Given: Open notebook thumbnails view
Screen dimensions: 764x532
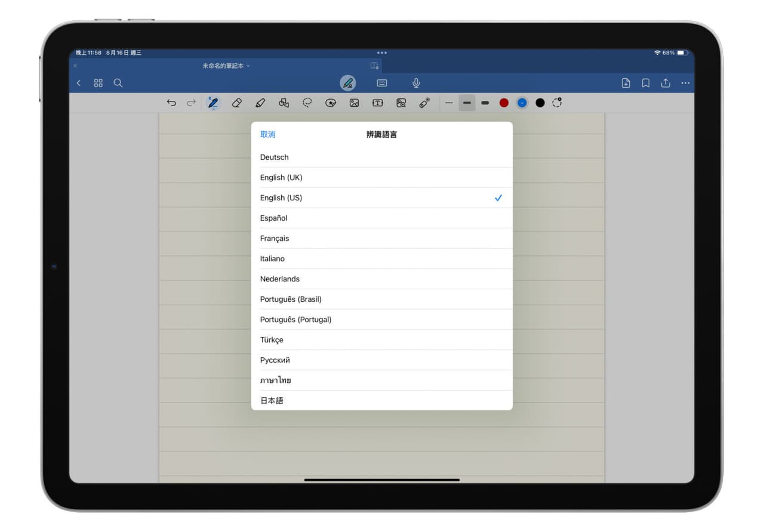Looking at the screenshot, I should tap(98, 83).
